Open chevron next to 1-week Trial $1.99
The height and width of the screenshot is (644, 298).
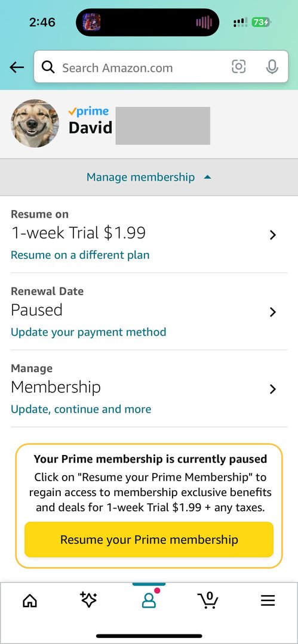click(272, 235)
